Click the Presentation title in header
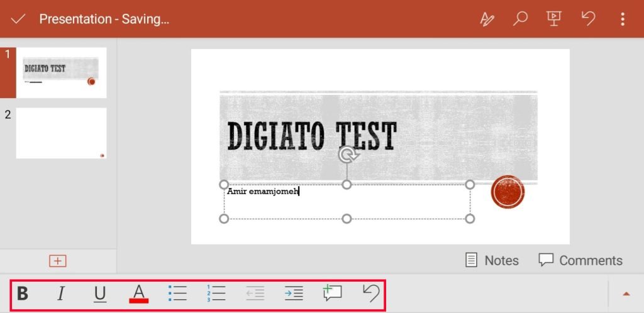The image size is (644, 313). pos(104,19)
